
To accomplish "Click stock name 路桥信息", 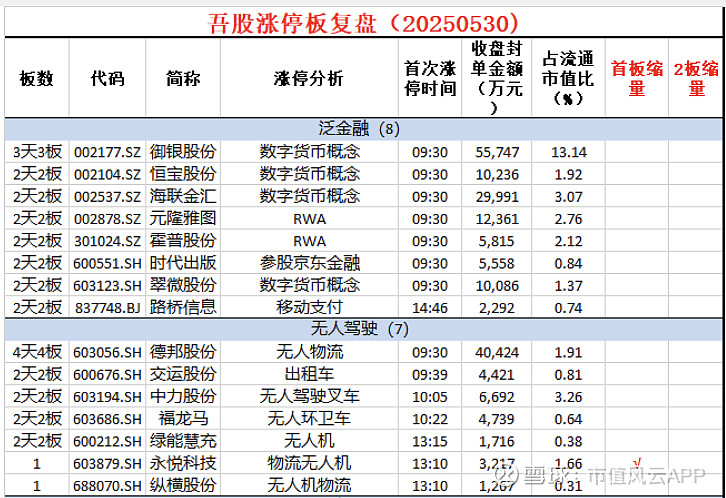I will [183, 307].
